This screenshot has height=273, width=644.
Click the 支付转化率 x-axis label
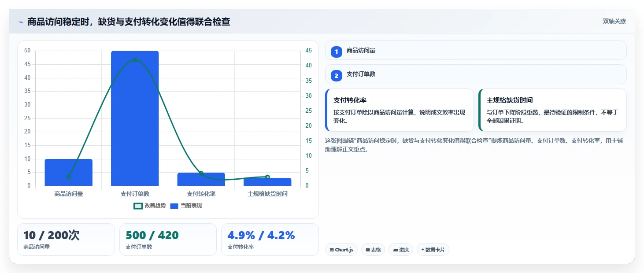(201, 194)
